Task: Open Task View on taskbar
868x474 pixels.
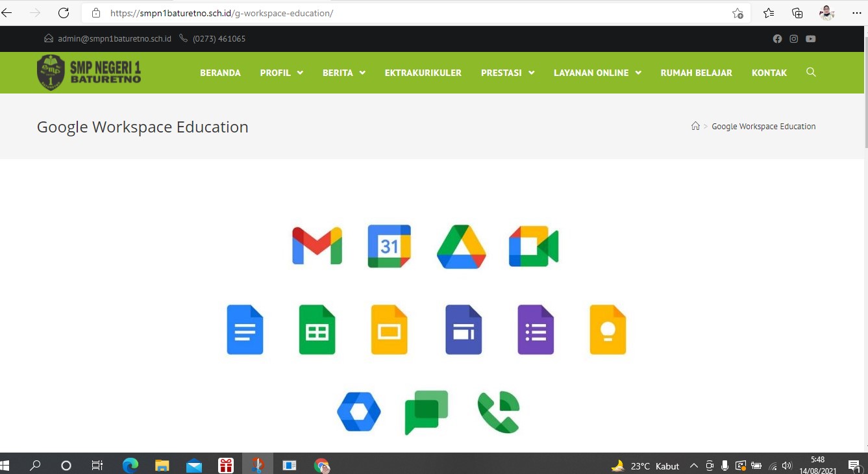Action: point(97,465)
